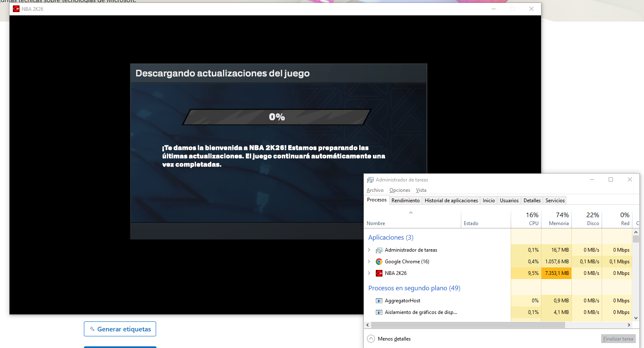The width and height of the screenshot is (644, 348).
Task: Toggle the sort arrow above the Nombre column
Action: point(411,213)
